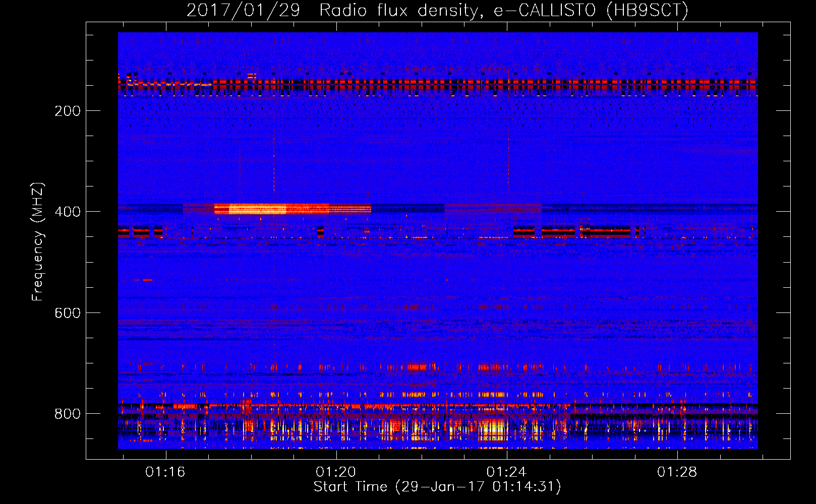This screenshot has height=504, width=816.
Task: Click the bright yellow burst near 400 MHz
Action: click(257, 209)
